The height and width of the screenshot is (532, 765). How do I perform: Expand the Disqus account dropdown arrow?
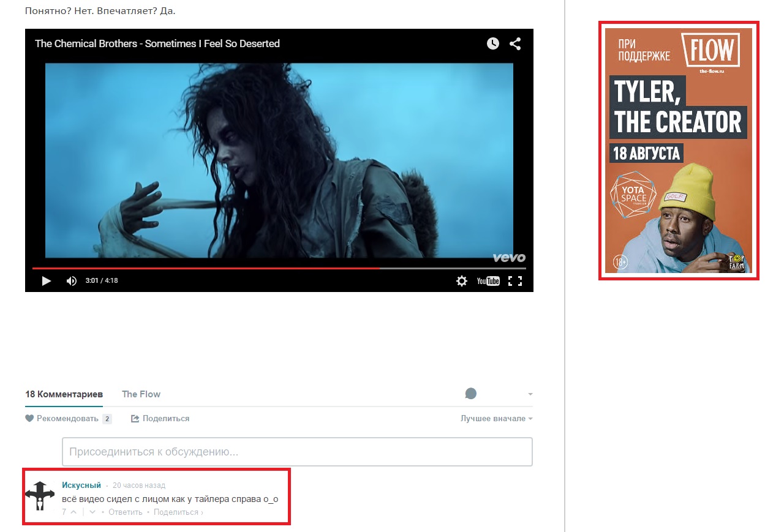point(530,394)
